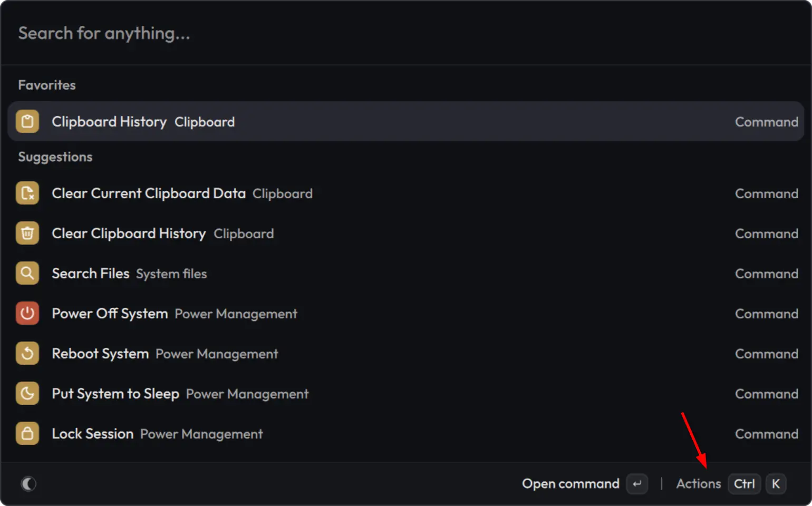The image size is (812, 506).
Task: Choose Put System to Sleep entry
Action: 406,394
